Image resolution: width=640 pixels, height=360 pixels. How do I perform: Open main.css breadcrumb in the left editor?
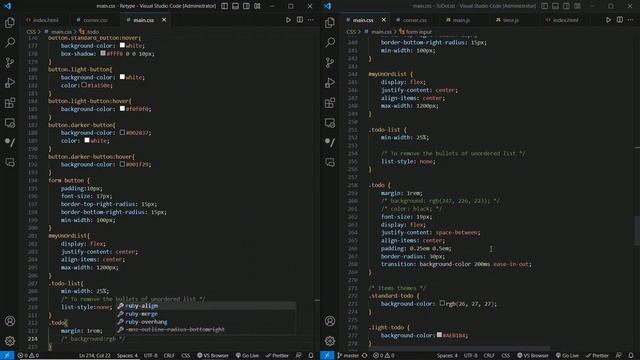[61, 32]
